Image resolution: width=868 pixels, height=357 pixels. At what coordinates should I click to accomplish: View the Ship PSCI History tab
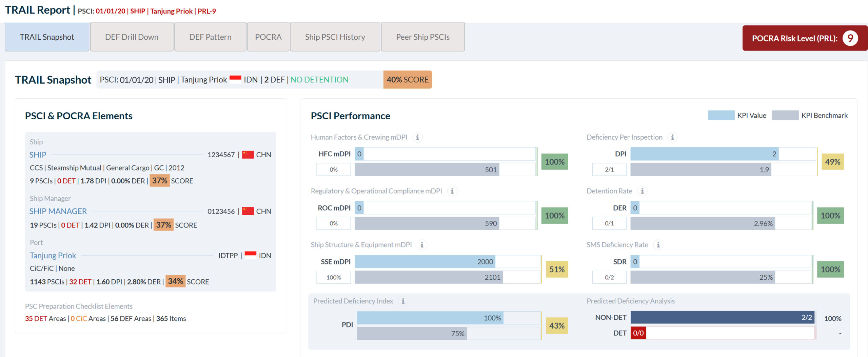tap(335, 37)
